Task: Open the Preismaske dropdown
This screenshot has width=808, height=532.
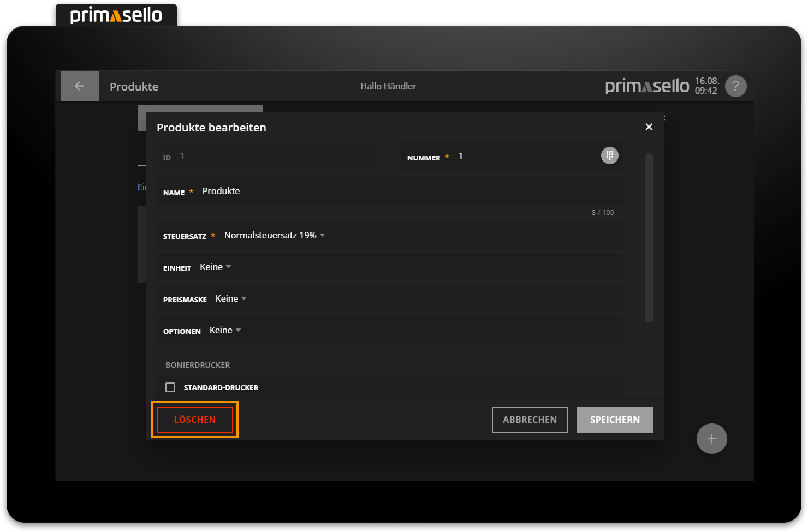Action: point(231,298)
